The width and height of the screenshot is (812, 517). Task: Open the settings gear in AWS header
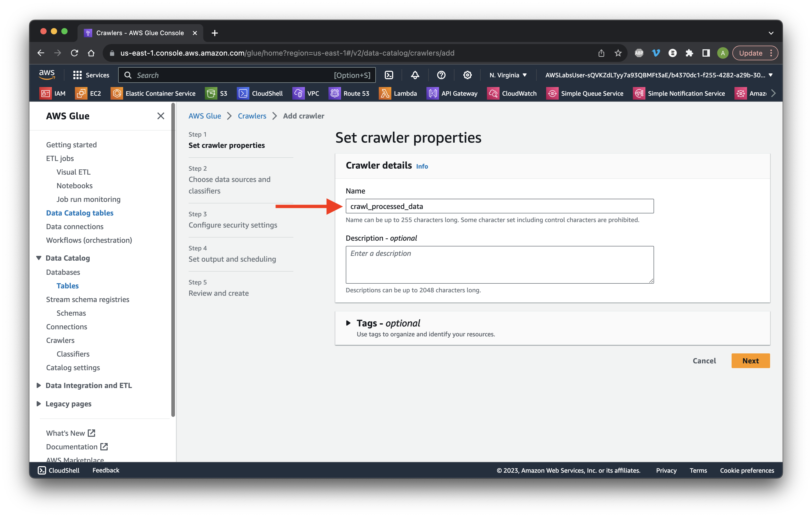(x=467, y=75)
